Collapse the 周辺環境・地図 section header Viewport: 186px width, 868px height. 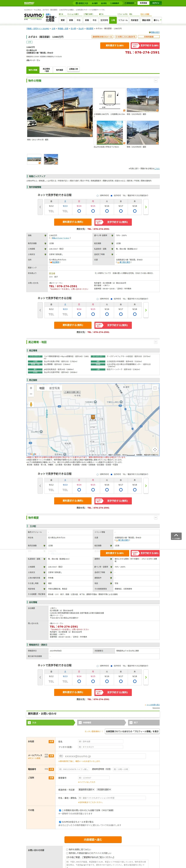[155, 342]
